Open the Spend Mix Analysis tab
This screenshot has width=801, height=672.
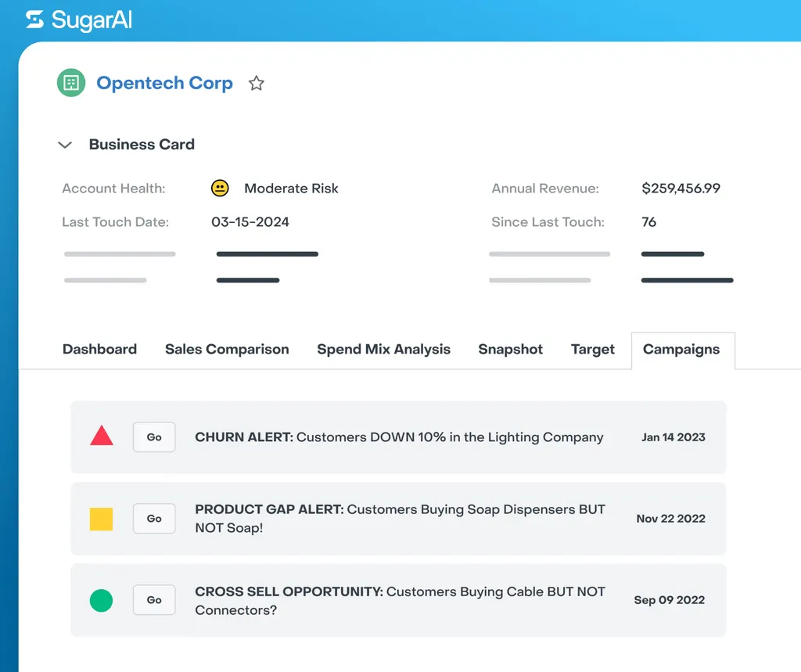point(383,350)
